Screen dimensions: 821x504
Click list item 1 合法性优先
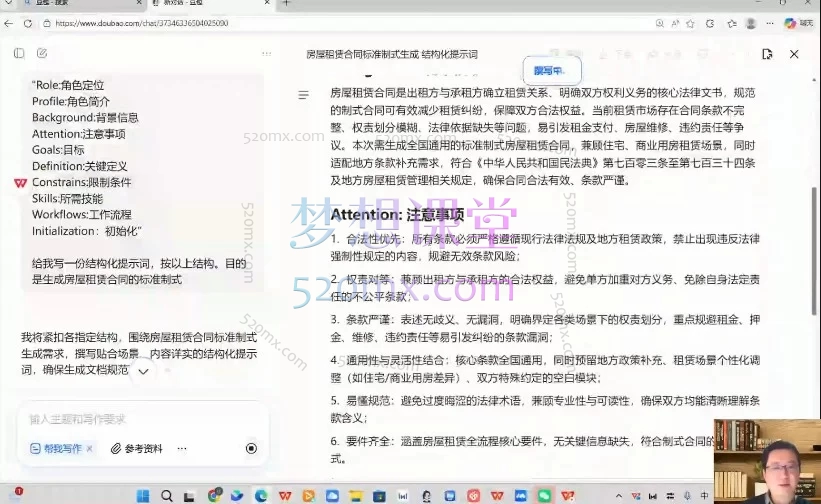(x=545, y=248)
